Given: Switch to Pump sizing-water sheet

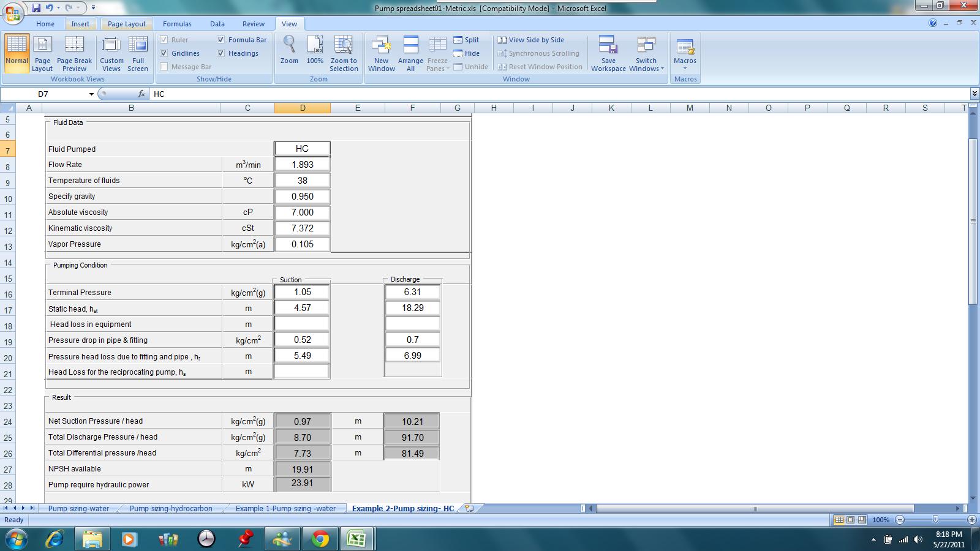Looking at the screenshot, I should tap(78, 508).
